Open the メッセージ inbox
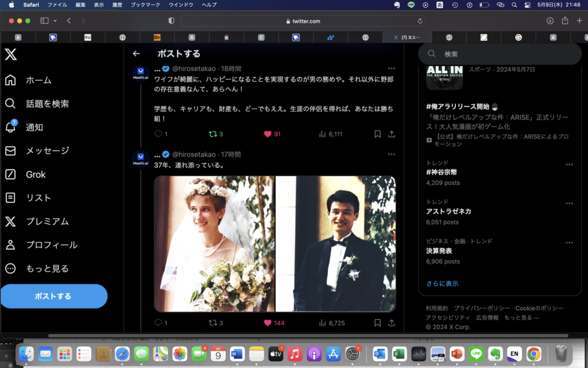Viewport: 588px width, 368px height. pos(47,151)
